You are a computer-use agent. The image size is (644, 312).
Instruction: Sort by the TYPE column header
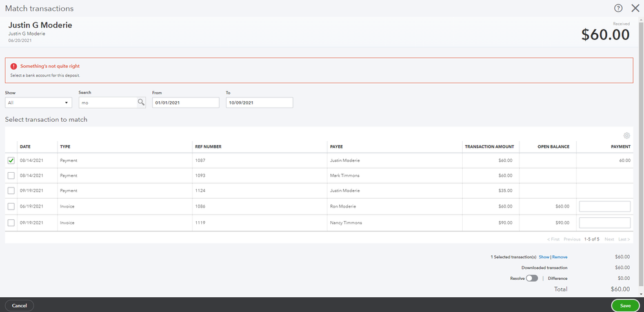[x=65, y=146]
